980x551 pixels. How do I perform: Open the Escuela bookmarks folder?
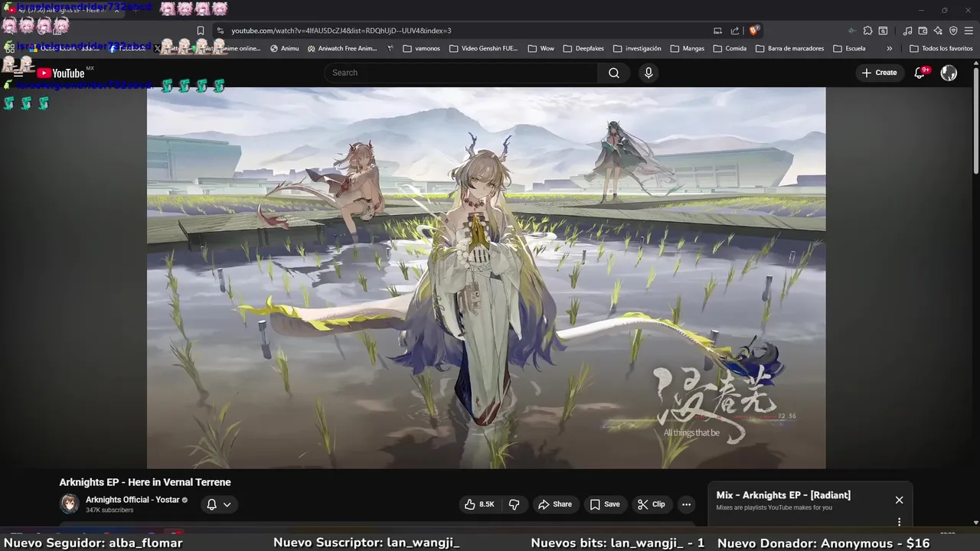[849, 48]
